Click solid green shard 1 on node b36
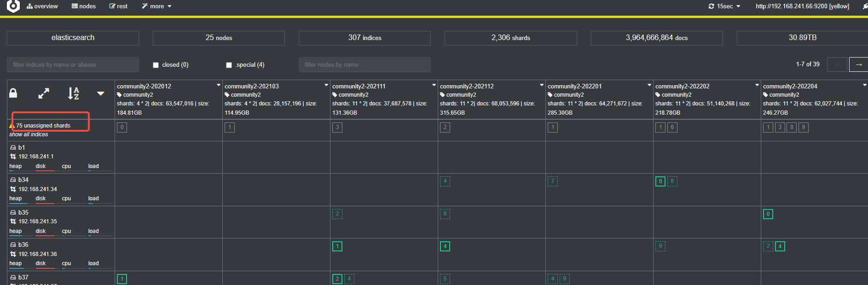 337,246
